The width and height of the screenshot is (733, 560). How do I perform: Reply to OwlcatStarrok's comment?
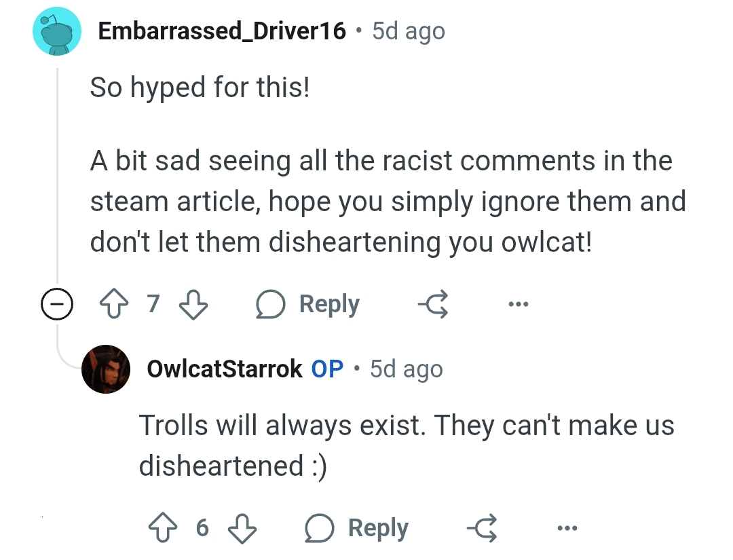pos(357,528)
